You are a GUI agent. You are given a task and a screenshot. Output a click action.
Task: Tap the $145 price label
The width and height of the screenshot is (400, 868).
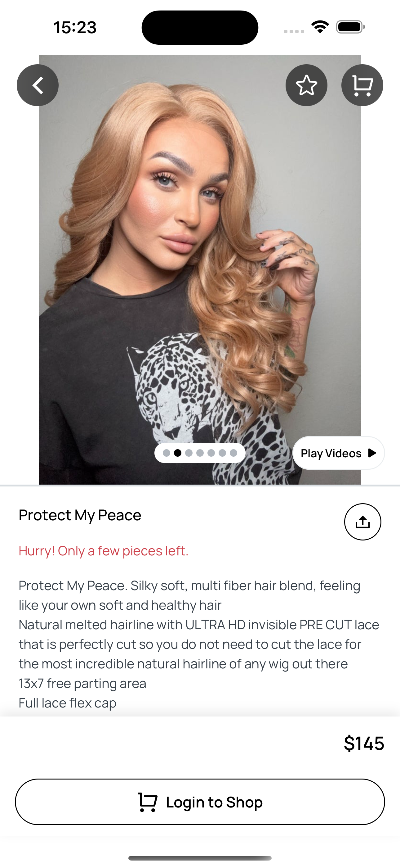coord(364,743)
